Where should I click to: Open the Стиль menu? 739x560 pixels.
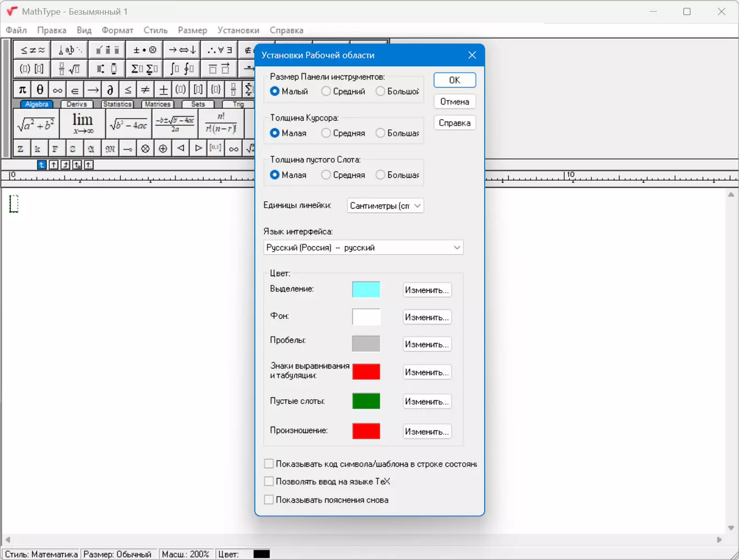coord(155,30)
